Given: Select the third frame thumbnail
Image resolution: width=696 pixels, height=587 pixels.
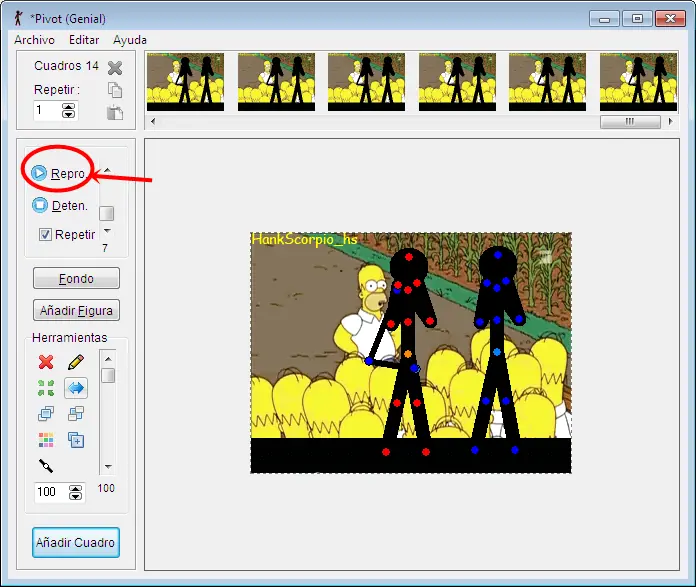Looking at the screenshot, I should pos(367,82).
